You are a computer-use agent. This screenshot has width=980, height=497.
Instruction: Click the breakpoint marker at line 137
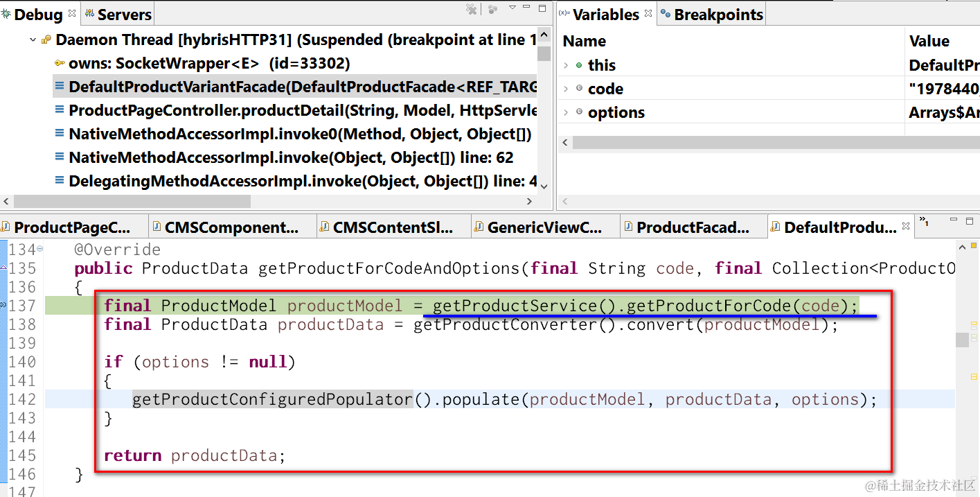pos(3,305)
